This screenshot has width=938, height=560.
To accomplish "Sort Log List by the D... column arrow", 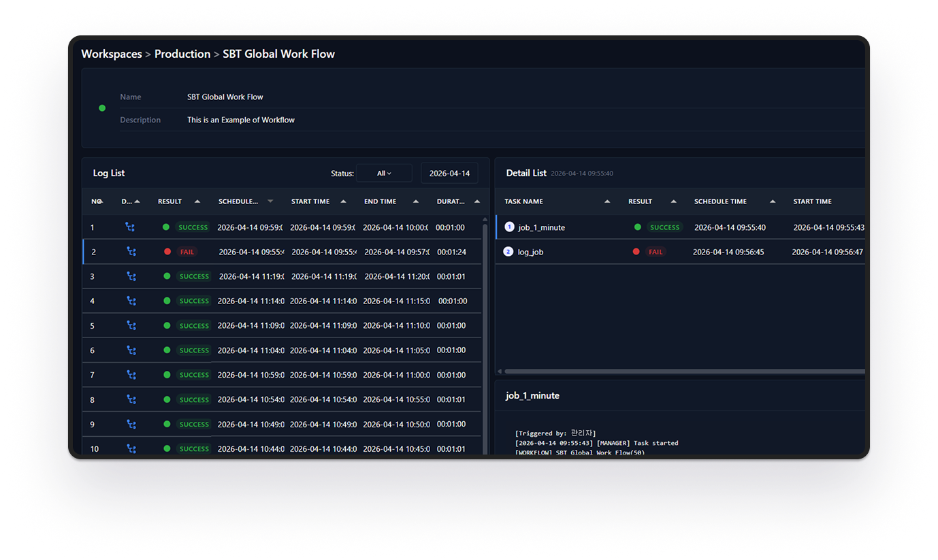I will coord(138,201).
